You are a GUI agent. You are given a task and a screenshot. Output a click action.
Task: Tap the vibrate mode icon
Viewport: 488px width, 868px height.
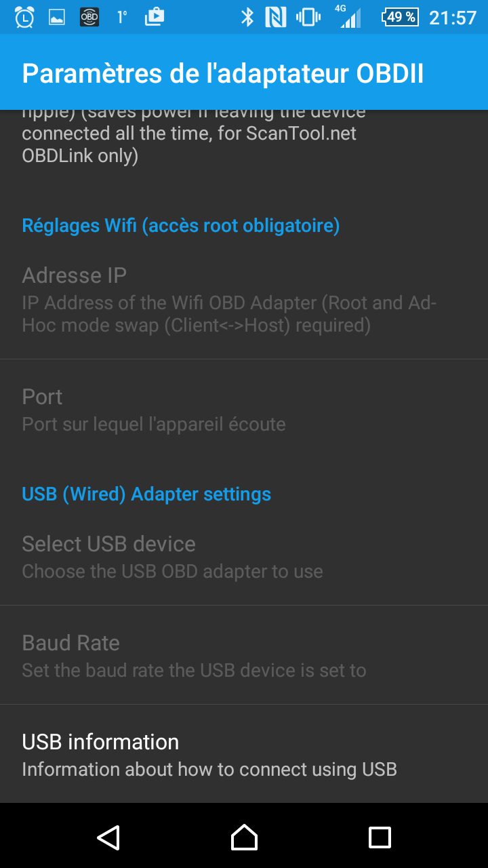(x=308, y=17)
